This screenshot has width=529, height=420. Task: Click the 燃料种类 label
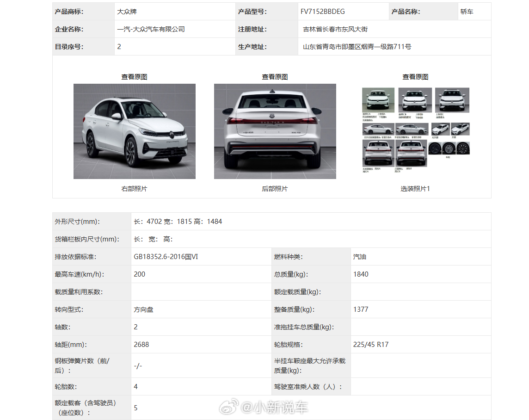click(289, 256)
